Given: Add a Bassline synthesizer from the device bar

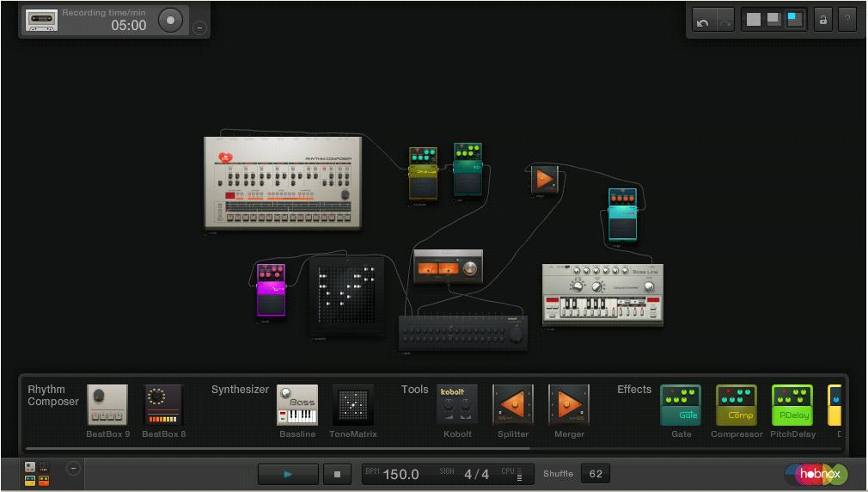Looking at the screenshot, I should tap(297, 405).
